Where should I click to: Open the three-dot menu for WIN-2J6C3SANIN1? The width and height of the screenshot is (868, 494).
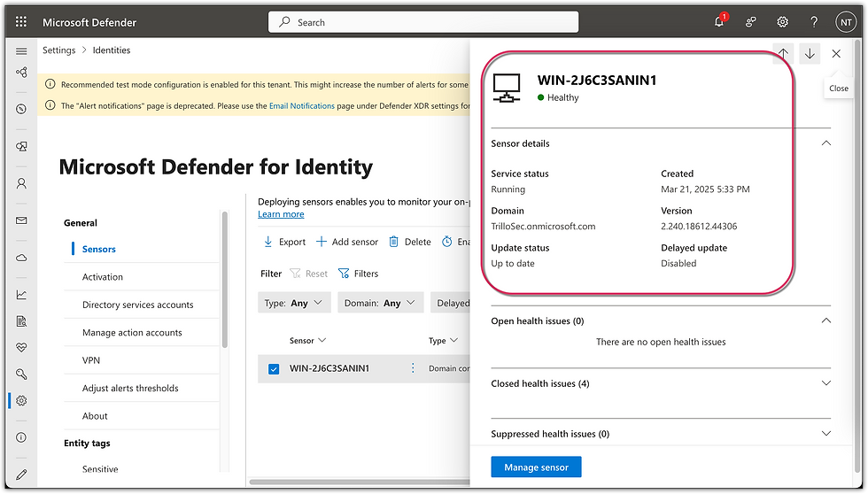(413, 368)
